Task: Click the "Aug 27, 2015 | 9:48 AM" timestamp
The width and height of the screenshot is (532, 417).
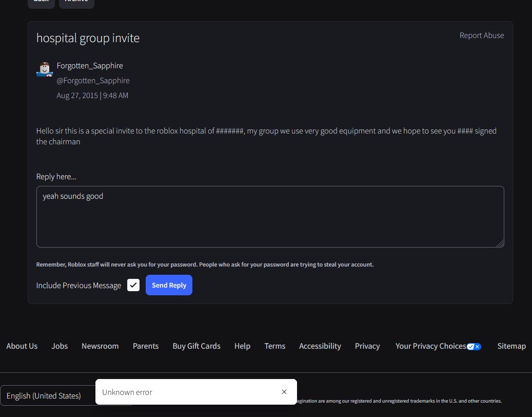Action: pyautogui.click(x=92, y=96)
